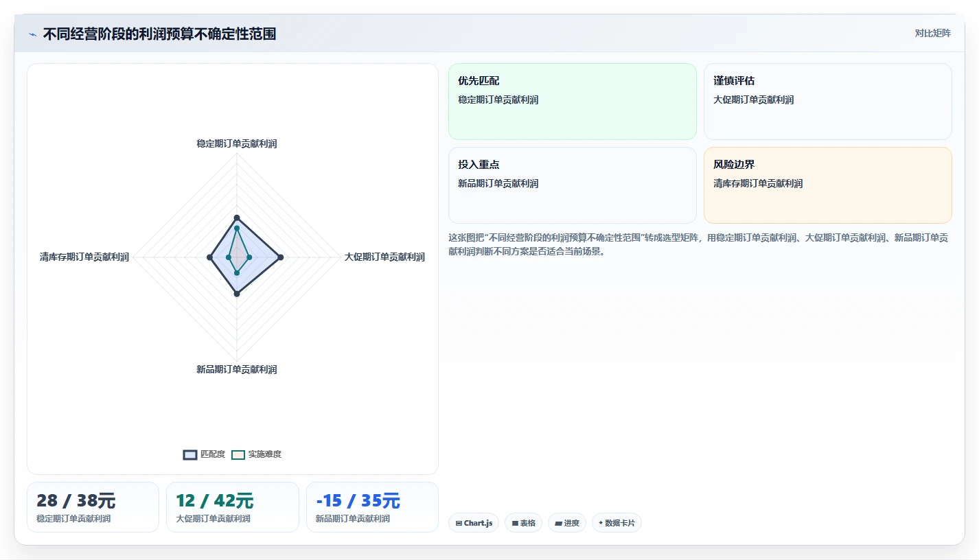Click the 对比矩阵 label in the header
This screenshot has height=560, width=979.
[x=933, y=33]
